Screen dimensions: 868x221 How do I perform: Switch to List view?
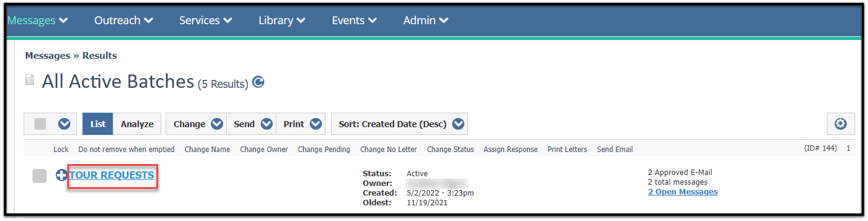[x=98, y=124]
